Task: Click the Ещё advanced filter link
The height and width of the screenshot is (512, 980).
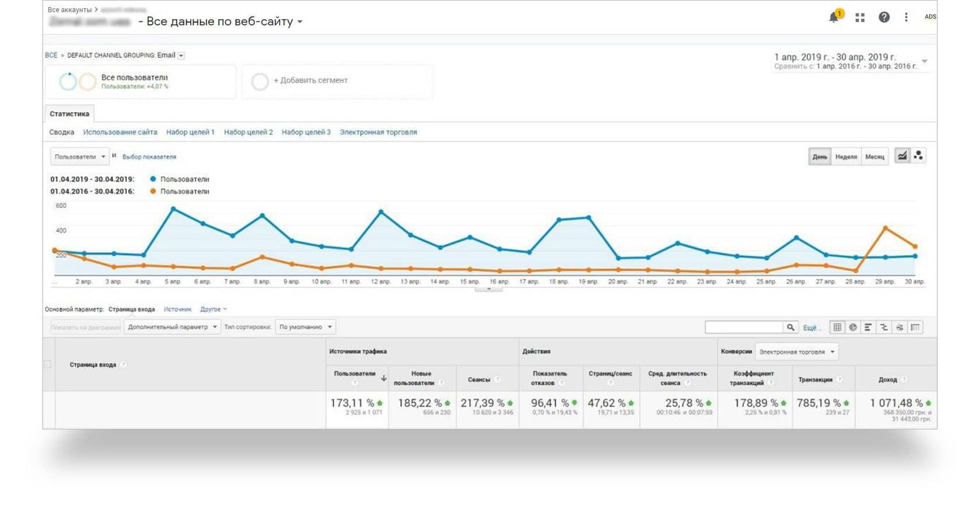Action: (x=811, y=328)
